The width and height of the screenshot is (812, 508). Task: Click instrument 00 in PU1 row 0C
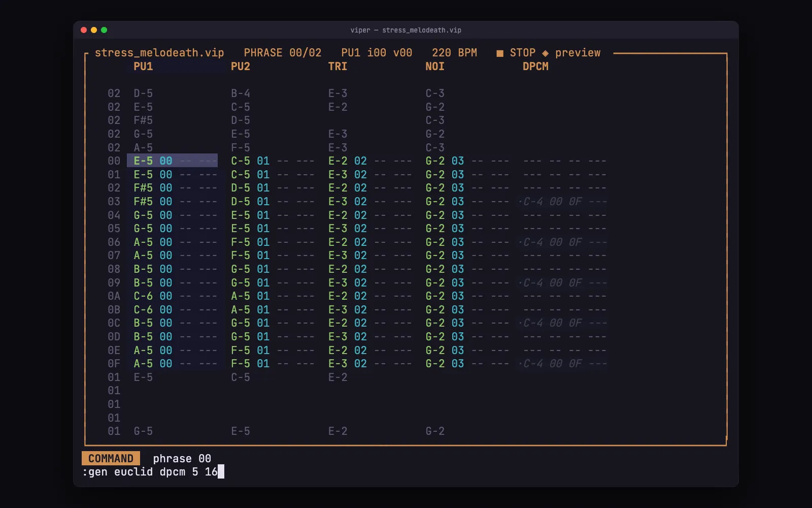tap(166, 323)
